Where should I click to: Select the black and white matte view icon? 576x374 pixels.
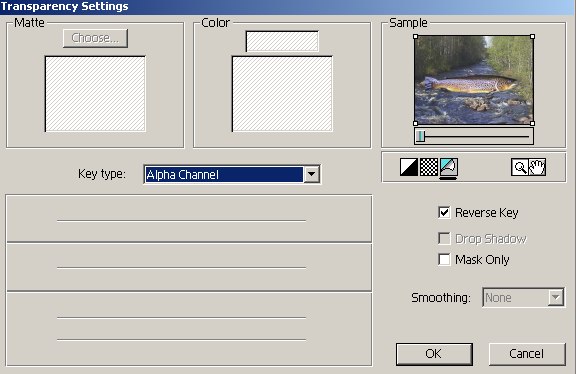[409, 167]
